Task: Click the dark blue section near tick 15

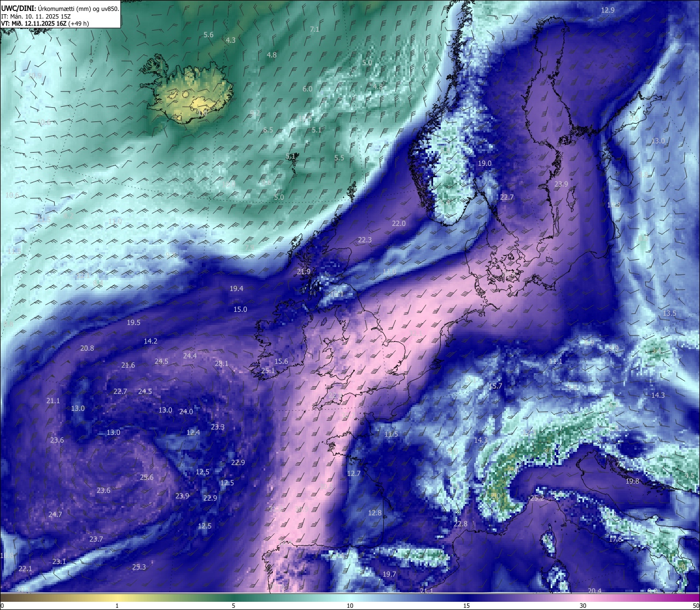Action: click(466, 597)
